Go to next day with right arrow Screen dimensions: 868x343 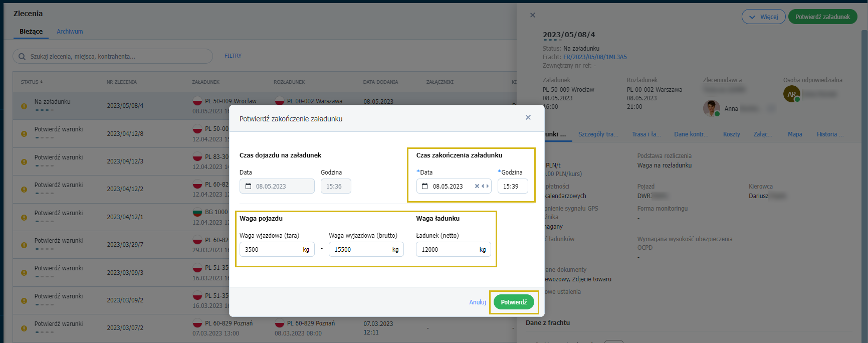pyautogui.click(x=487, y=186)
